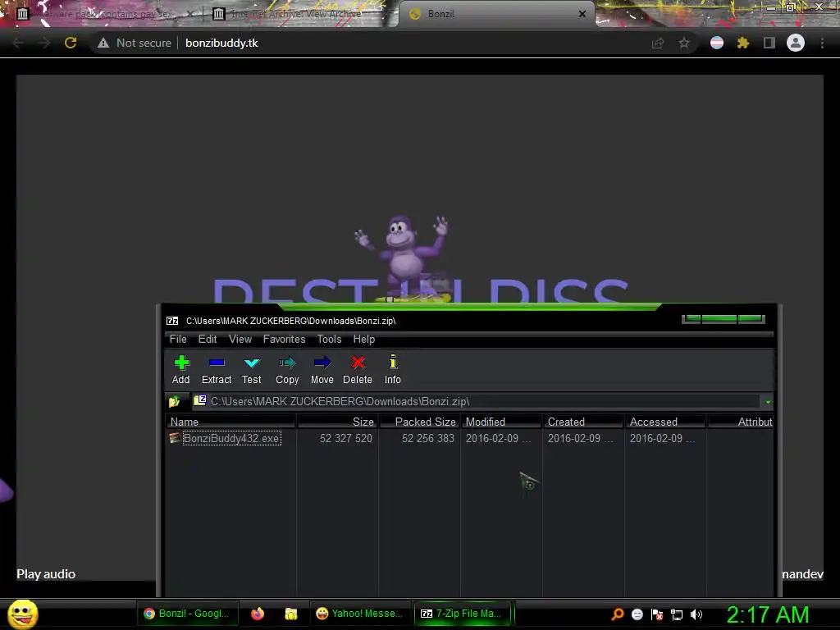This screenshot has width=840, height=630.
Task: Expand the 7-Zip address path dropdown
Action: tap(768, 402)
